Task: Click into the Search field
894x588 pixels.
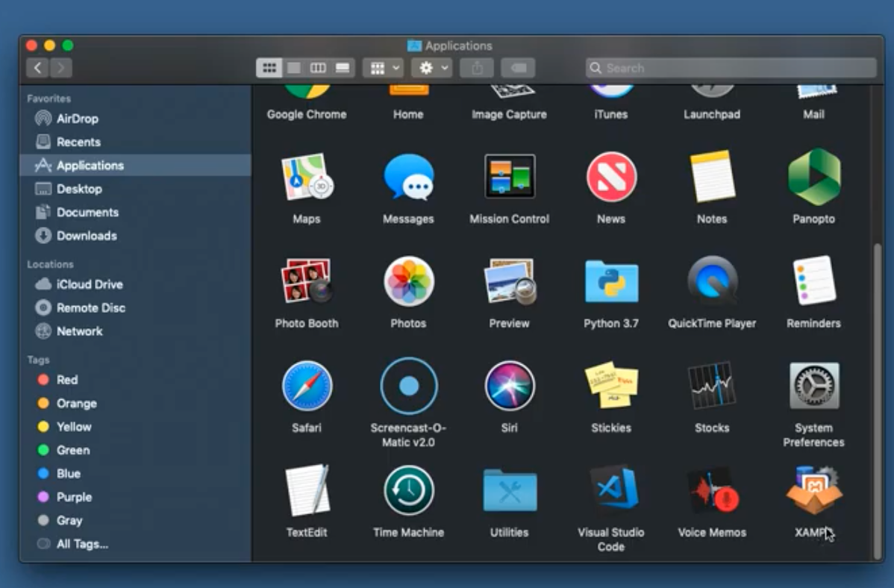Action: coord(731,69)
